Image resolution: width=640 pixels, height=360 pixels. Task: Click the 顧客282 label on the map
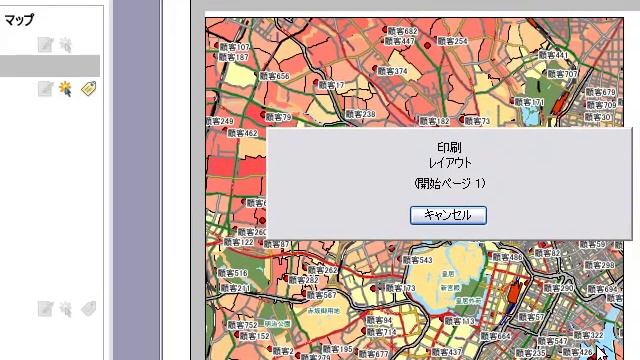pos(303,280)
